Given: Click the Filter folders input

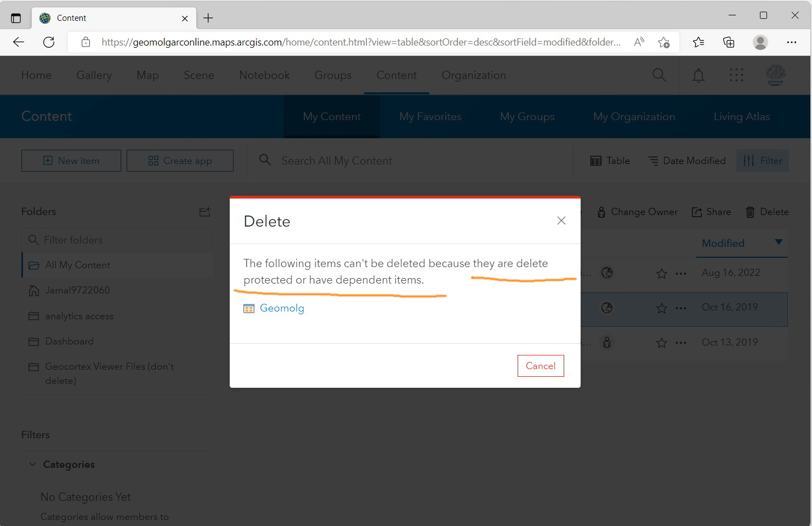Looking at the screenshot, I should pyautogui.click(x=117, y=240).
